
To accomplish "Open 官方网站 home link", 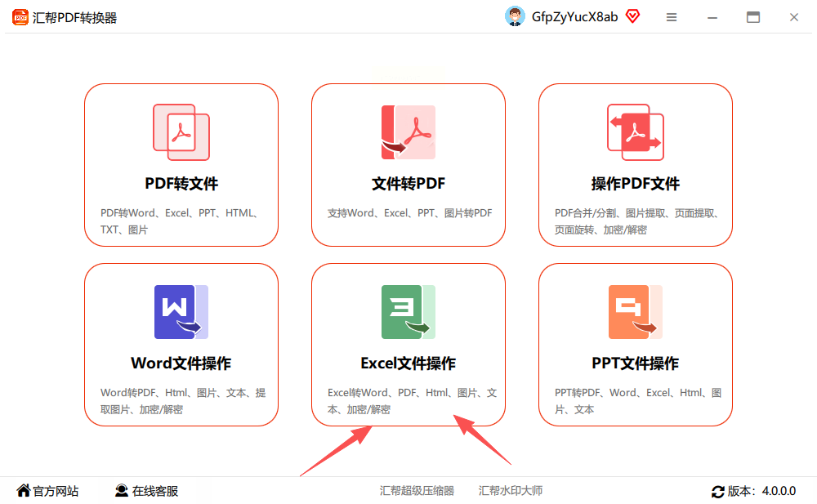I will click(47, 491).
